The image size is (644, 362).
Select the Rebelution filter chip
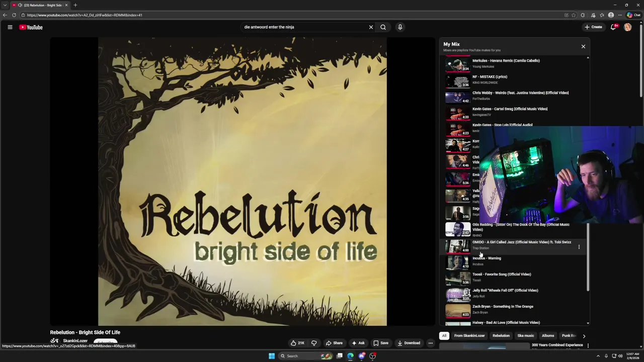(501, 336)
